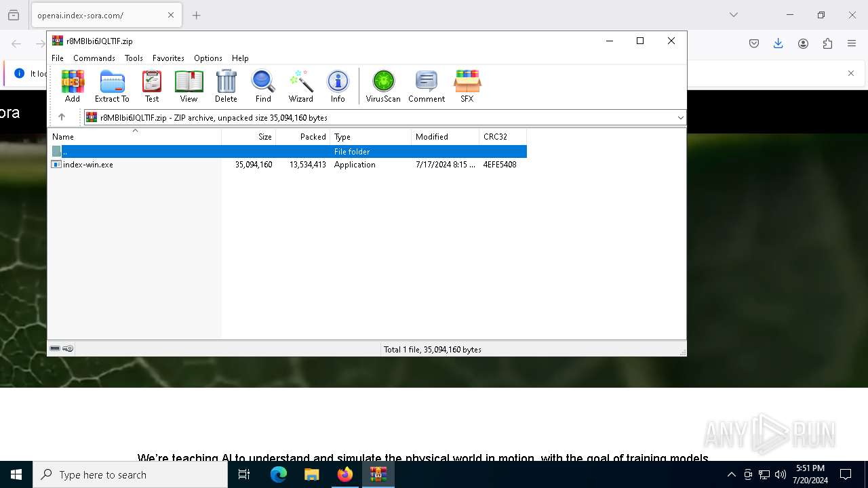Click the packed size 13,534,413 cell
Image resolution: width=868 pixels, height=488 pixels.
pos(308,165)
